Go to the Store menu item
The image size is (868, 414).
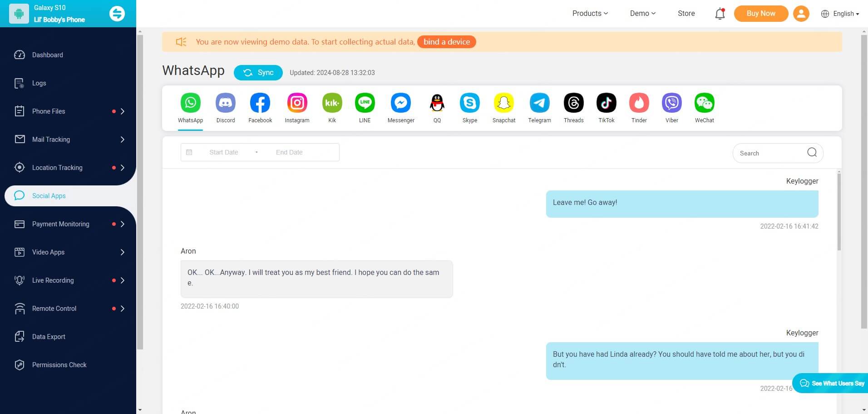(x=686, y=14)
